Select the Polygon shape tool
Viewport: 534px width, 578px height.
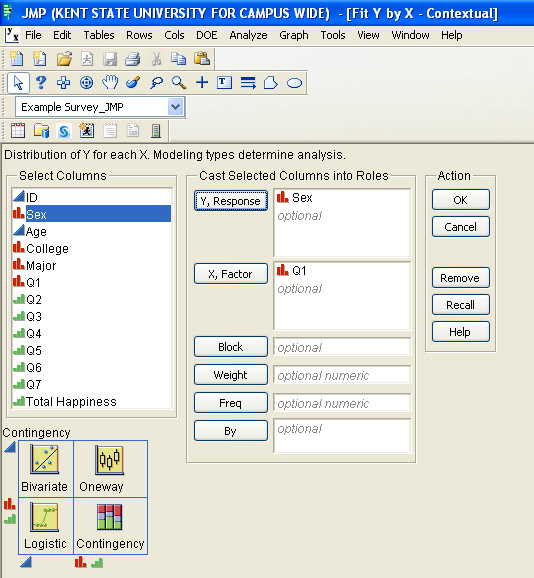point(271,83)
